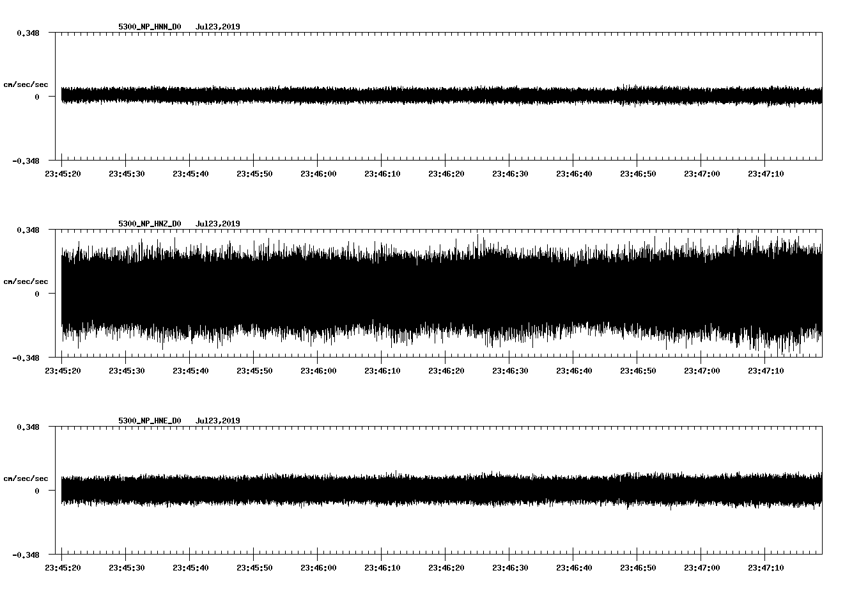Click the zero axis label on HNE plot
Viewport: 868px width, 591px height.
point(37,491)
